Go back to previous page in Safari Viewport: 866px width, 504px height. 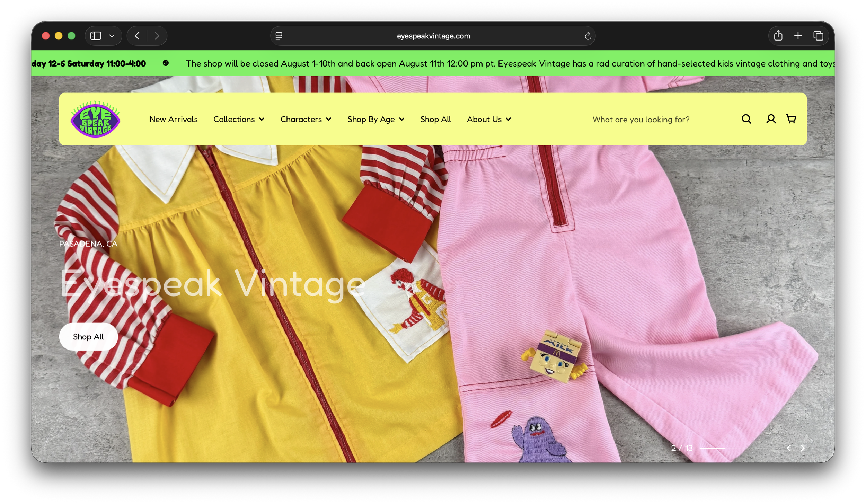[137, 36]
